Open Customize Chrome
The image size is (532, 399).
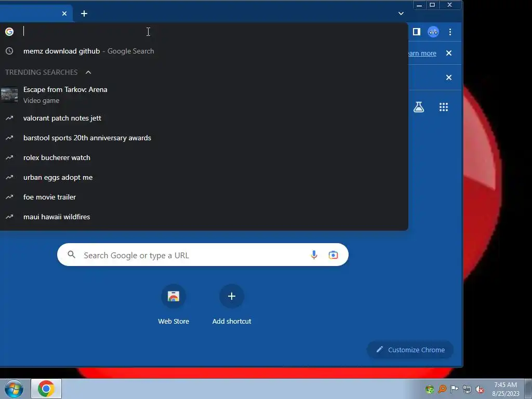(x=410, y=350)
